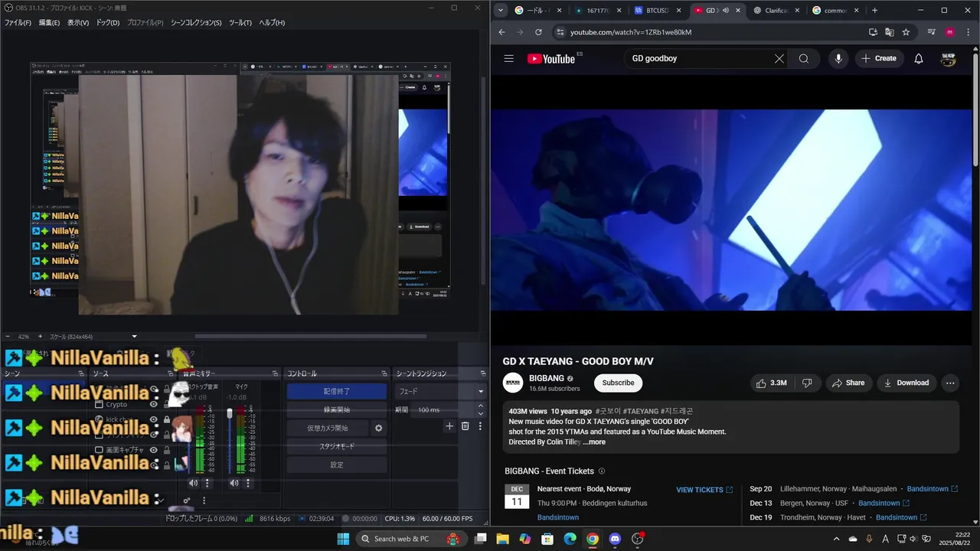
Task: Toggle lock on kick chat source
Action: click(167, 419)
